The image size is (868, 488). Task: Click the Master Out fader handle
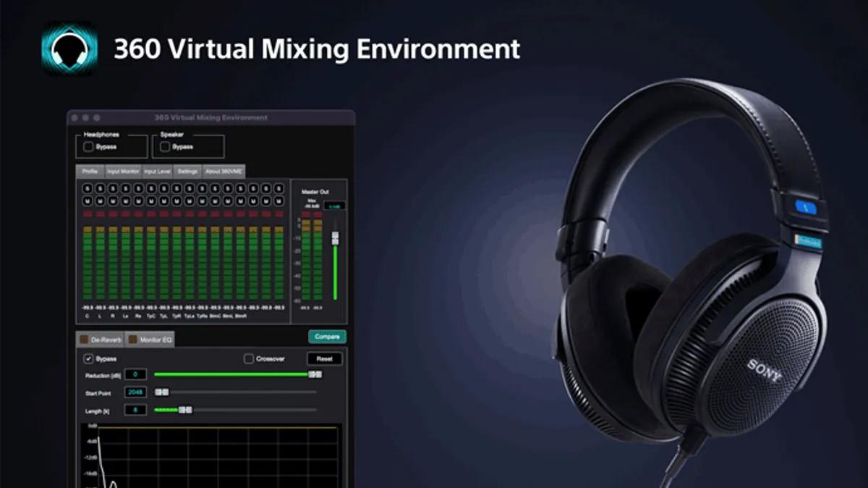click(x=335, y=238)
